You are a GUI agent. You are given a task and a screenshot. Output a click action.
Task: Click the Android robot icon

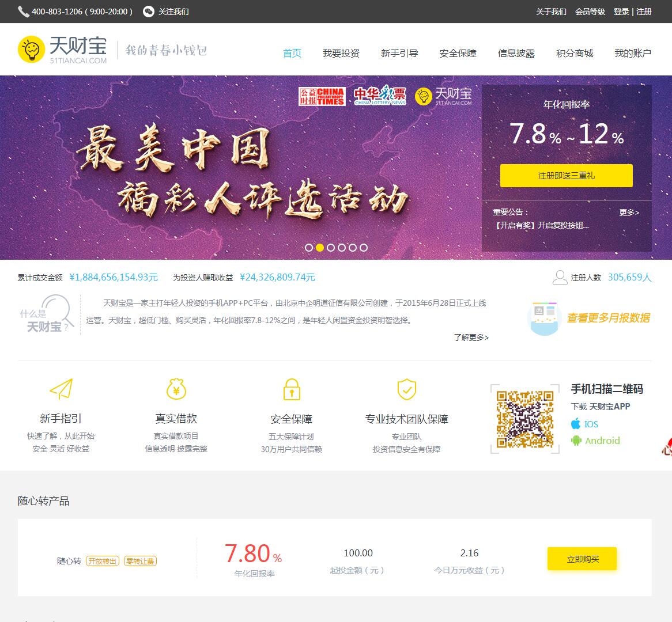576,441
